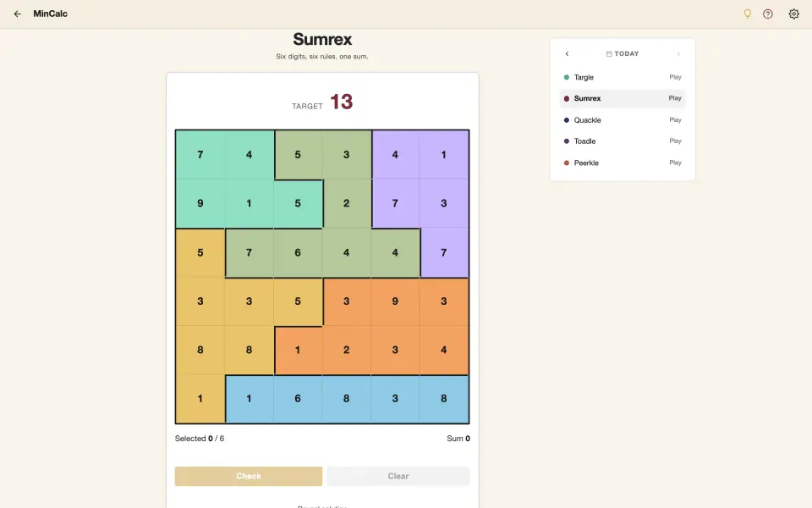Select the purple 7 in the third row
The width and height of the screenshot is (812, 508).
(x=444, y=253)
